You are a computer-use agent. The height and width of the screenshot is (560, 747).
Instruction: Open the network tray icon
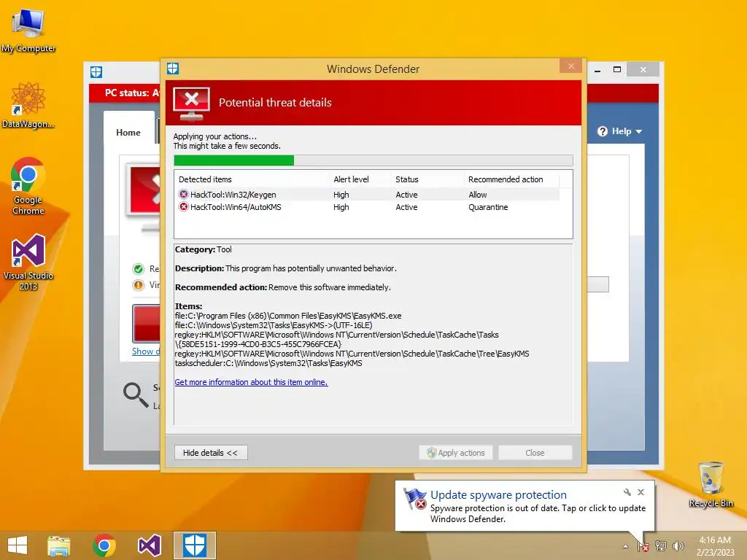[x=661, y=545]
